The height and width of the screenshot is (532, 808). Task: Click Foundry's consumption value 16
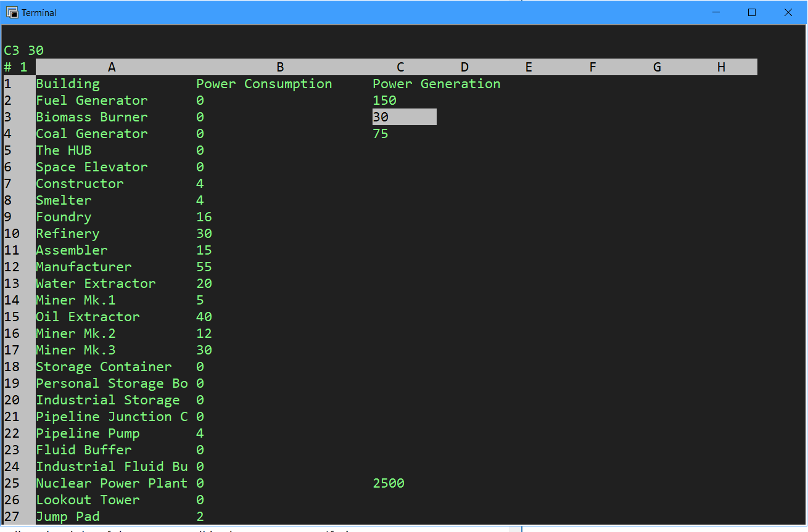[x=204, y=217]
